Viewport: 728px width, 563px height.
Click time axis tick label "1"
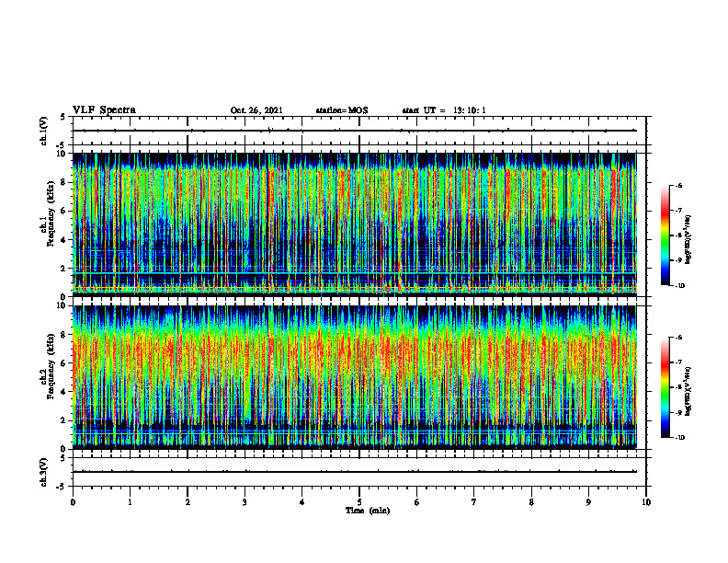[x=130, y=502]
